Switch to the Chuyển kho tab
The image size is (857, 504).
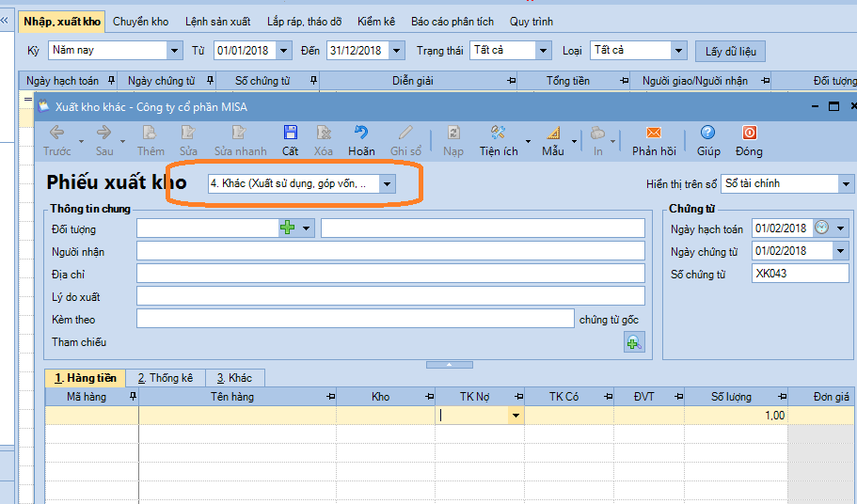point(140,22)
